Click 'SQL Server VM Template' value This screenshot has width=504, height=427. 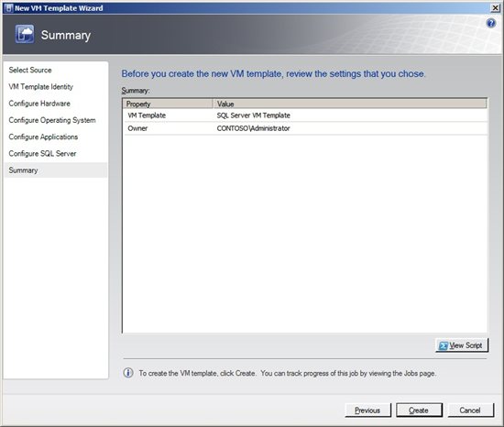(x=253, y=115)
